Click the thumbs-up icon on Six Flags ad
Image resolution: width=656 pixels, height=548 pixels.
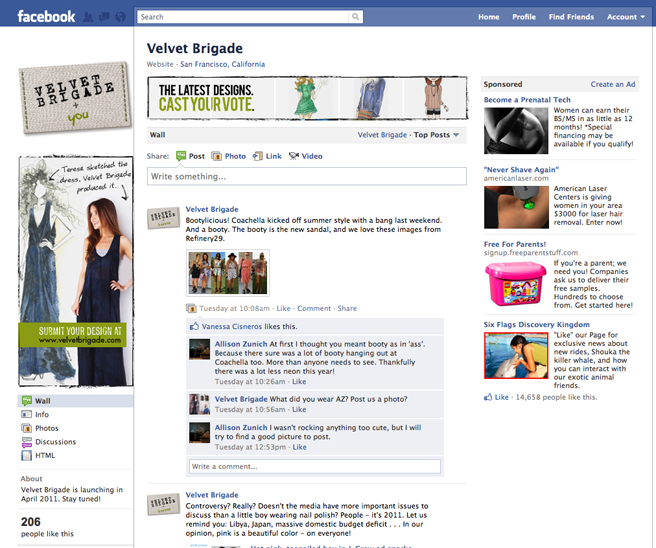tap(488, 397)
